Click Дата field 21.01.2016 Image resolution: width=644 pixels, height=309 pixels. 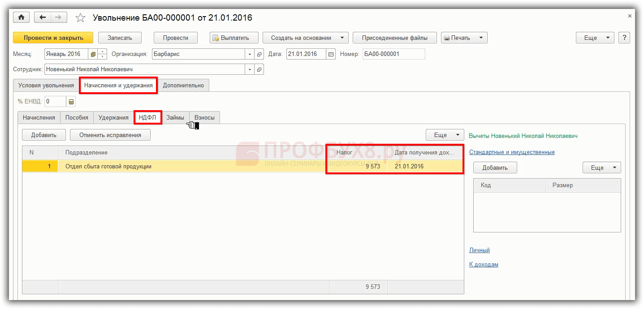pos(306,54)
